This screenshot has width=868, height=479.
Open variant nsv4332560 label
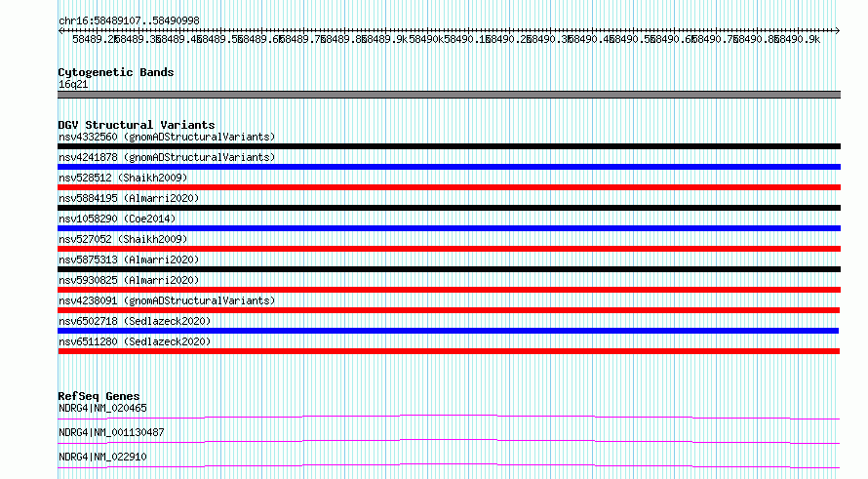point(167,137)
